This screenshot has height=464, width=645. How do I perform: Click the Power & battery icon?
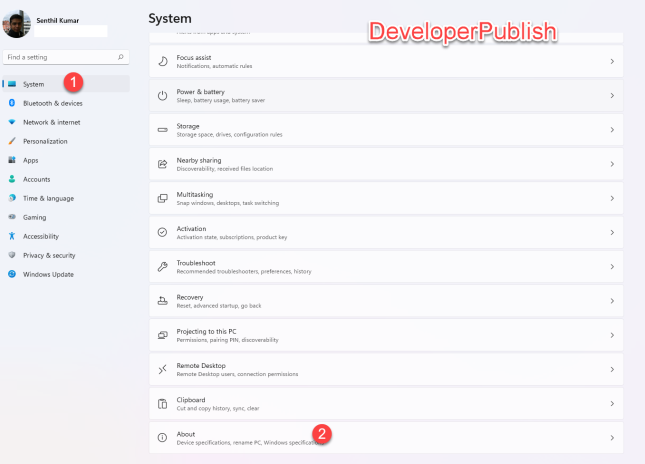coord(162,95)
